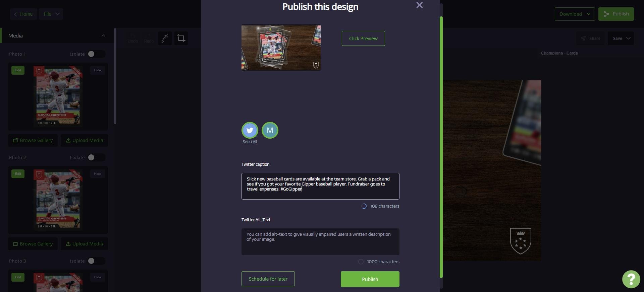
Task: Toggle Isolate switch for Photo 3
Action: pos(96,261)
